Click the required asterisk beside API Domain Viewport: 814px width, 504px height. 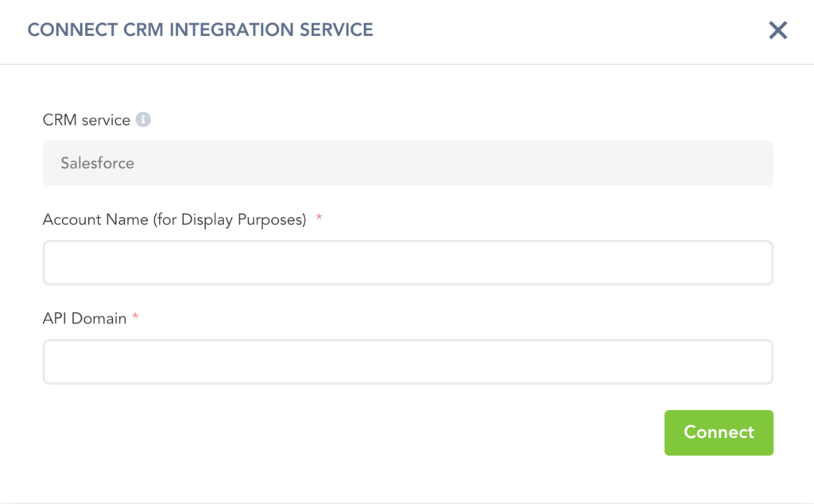click(x=135, y=318)
